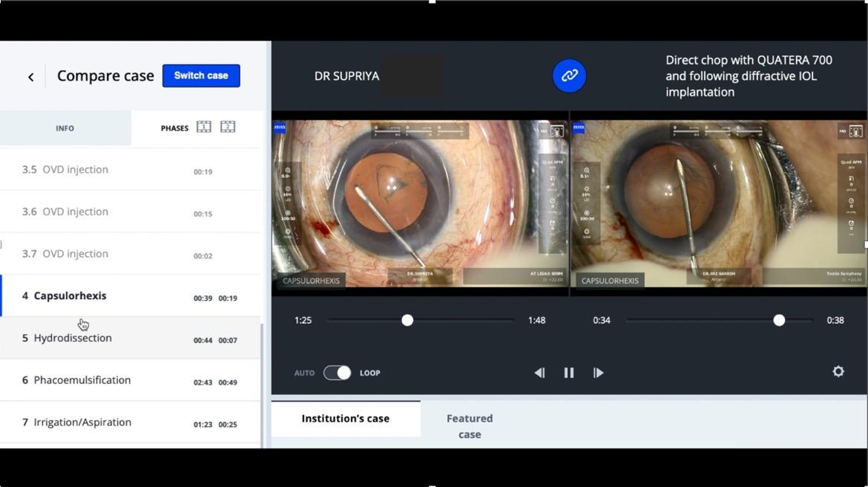The height and width of the screenshot is (487, 868).
Task: Click the CAPSULORHEXIS label on right video
Action: pyautogui.click(x=610, y=281)
